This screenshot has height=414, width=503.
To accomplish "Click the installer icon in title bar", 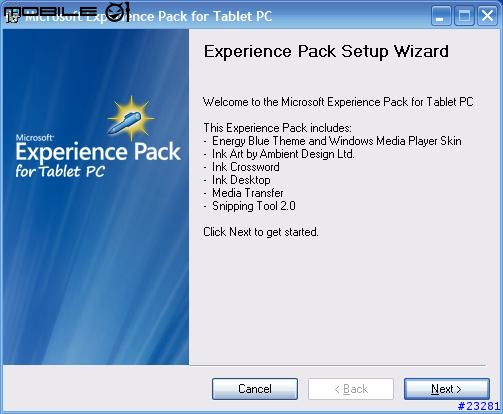I will point(13,16).
